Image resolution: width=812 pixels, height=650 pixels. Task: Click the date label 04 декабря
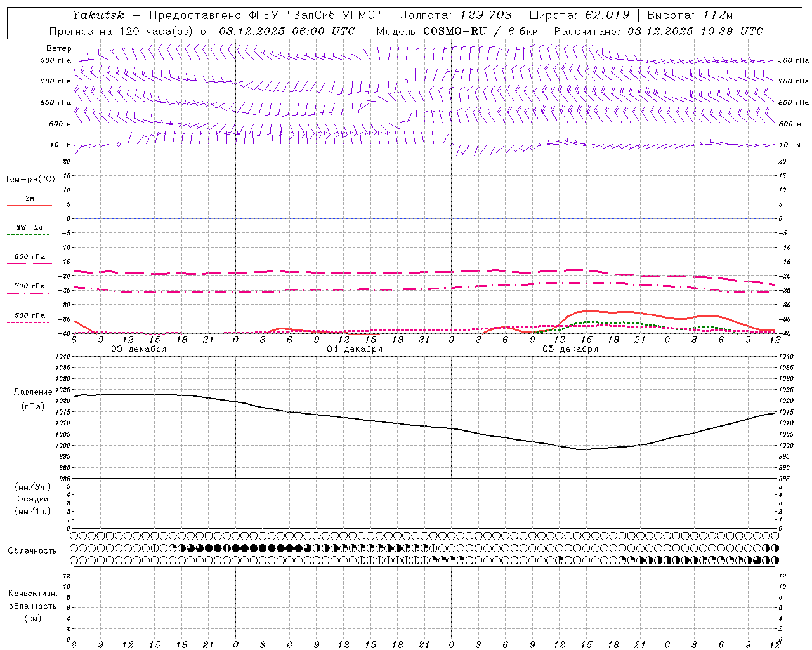pyautogui.click(x=355, y=349)
